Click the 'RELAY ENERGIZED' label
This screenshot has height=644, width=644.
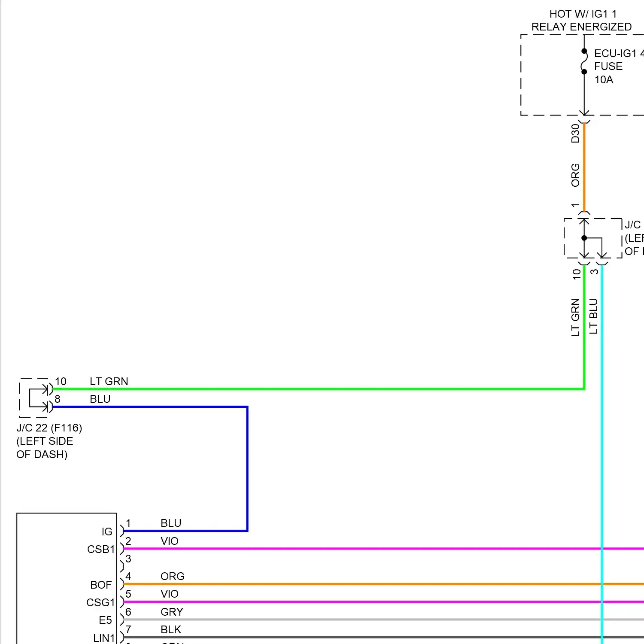pyautogui.click(x=581, y=27)
